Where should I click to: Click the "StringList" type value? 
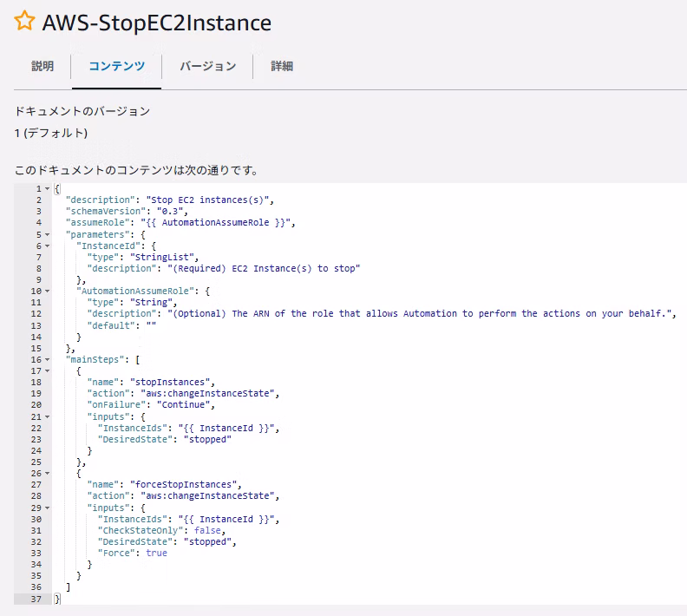coord(161,257)
